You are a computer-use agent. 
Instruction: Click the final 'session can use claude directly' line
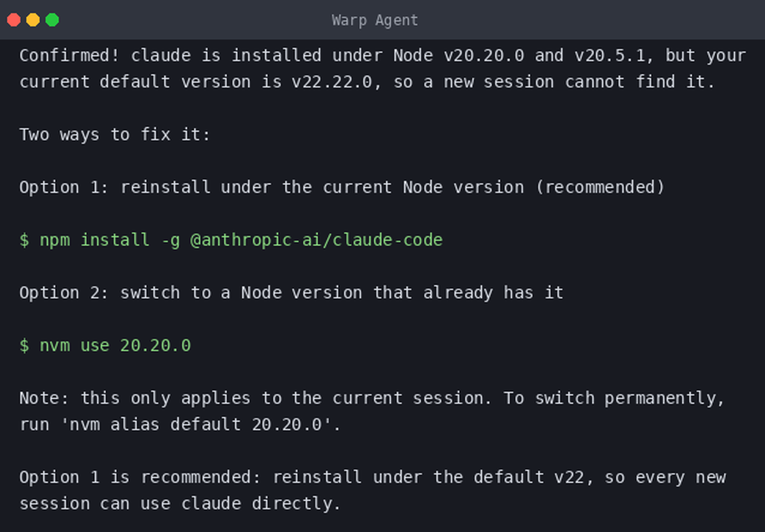coord(180,504)
